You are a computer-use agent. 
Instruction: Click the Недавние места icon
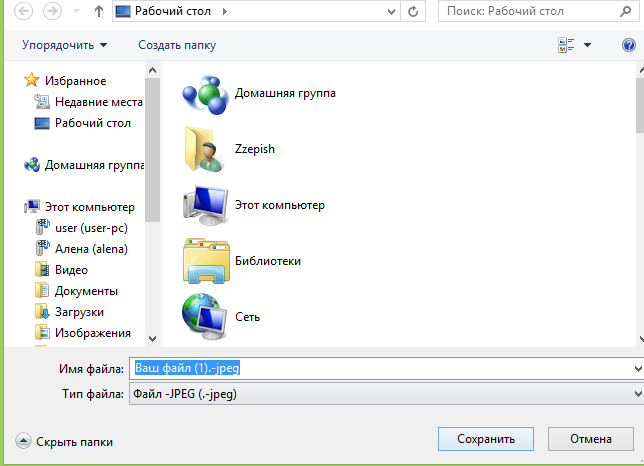(x=42, y=101)
